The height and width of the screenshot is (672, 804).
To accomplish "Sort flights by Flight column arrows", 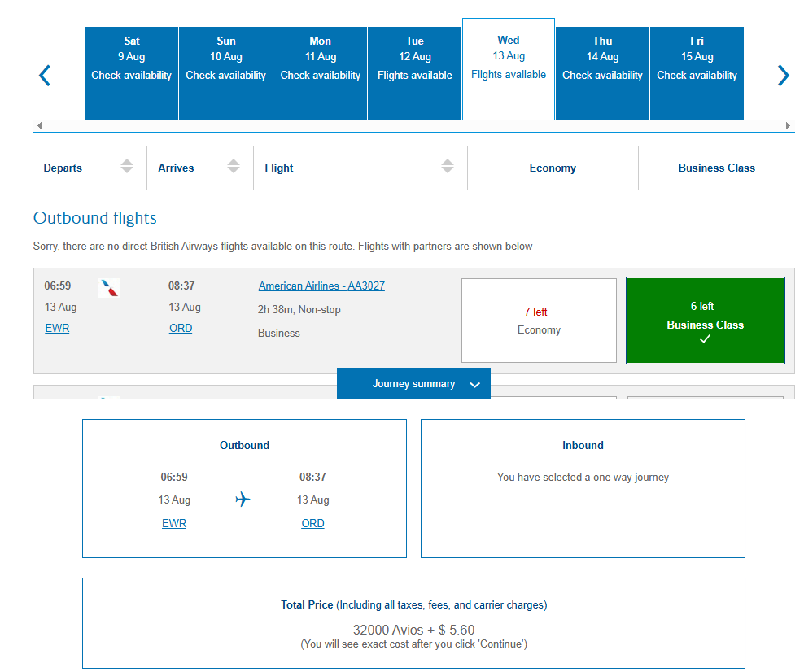I will tap(448, 166).
